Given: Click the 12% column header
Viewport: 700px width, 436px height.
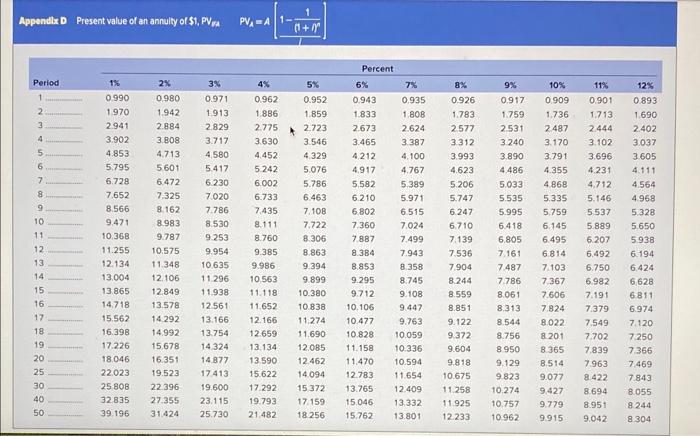Looking at the screenshot, I should click(x=645, y=85).
